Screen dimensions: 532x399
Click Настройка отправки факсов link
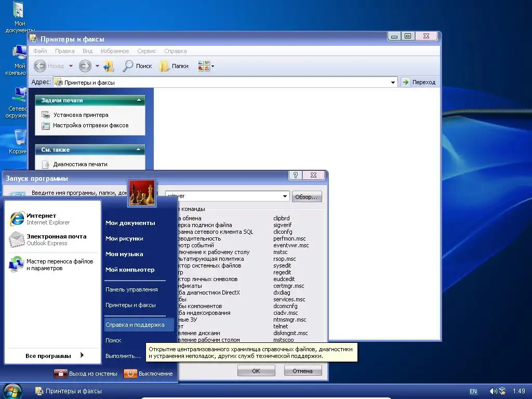tap(90, 125)
